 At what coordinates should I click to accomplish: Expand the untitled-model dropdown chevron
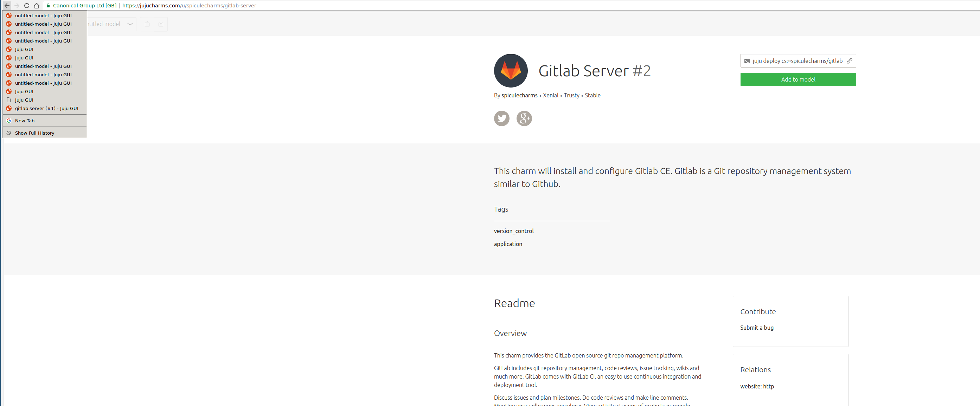130,24
